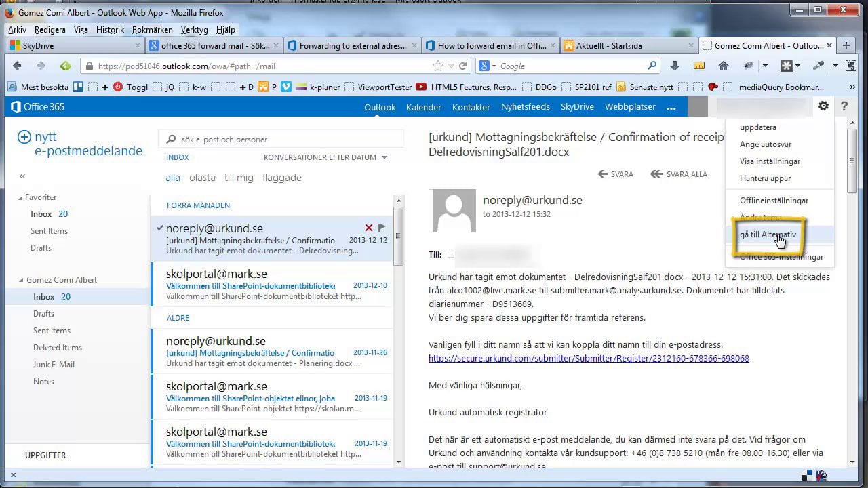Flag the selected noreply@urkund.se message

pyautogui.click(x=382, y=228)
